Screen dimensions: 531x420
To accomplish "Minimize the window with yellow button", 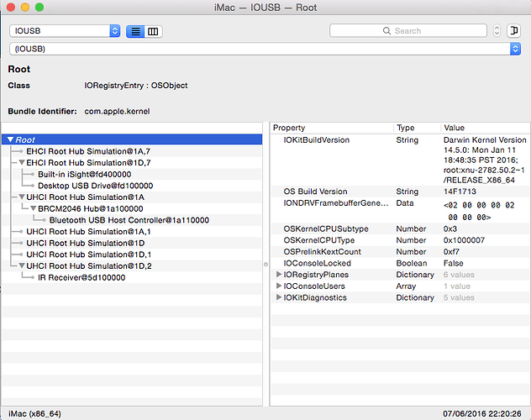I will click(x=25, y=7).
